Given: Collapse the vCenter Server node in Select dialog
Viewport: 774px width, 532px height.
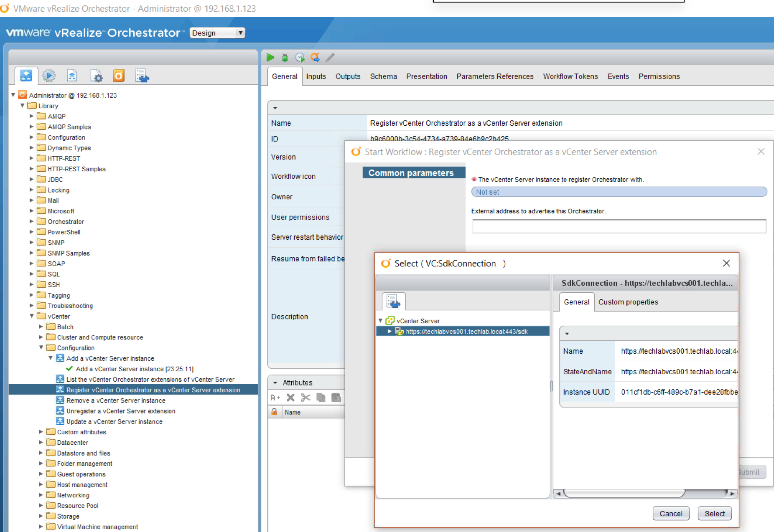Looking at the screenshot, I should 381,321.
